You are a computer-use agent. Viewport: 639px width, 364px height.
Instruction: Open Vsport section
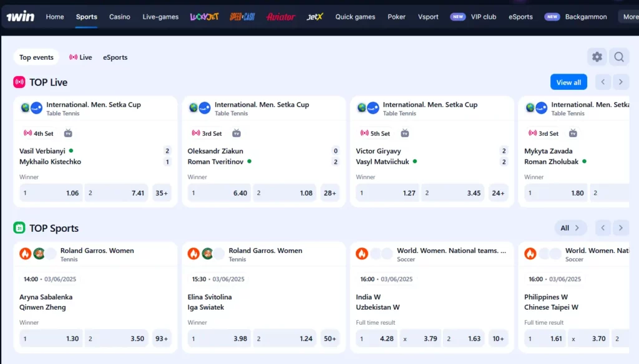428,17
